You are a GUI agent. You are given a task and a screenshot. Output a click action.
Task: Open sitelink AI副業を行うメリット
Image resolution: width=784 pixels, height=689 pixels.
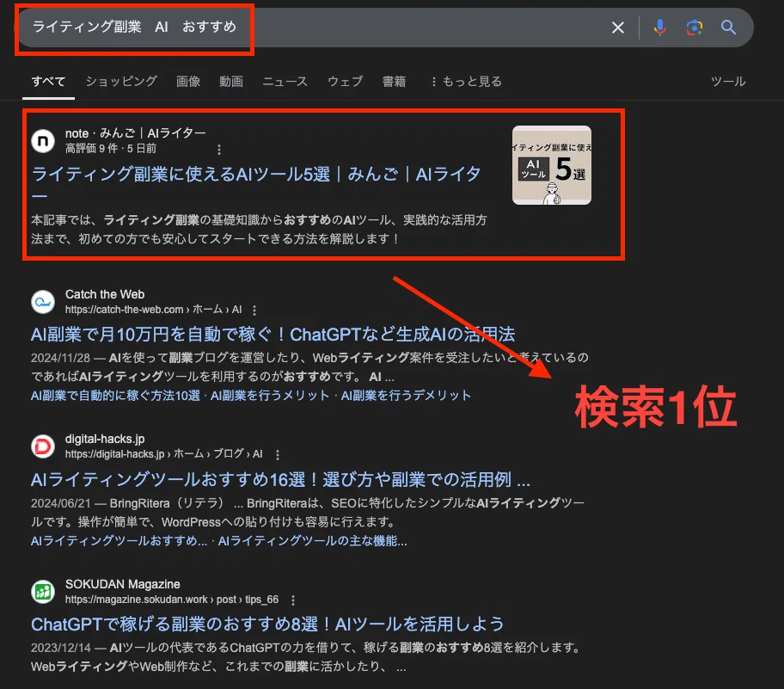[x=270, y=396]
